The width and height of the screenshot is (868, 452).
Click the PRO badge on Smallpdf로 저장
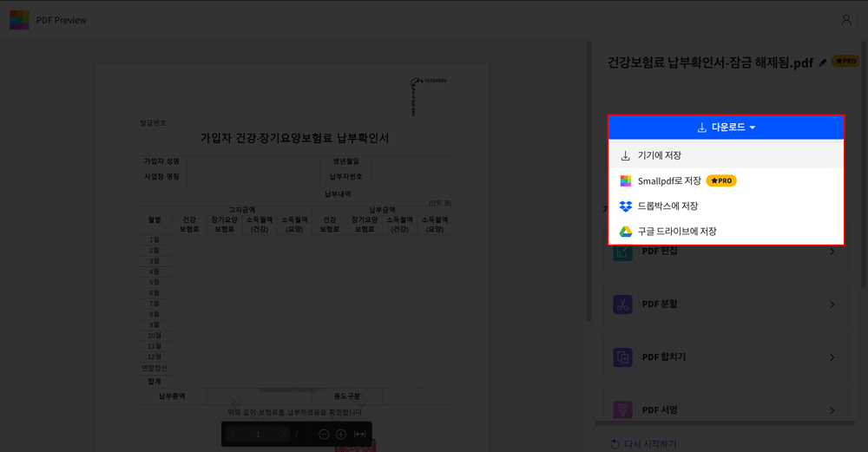click(x=721, y=181)
